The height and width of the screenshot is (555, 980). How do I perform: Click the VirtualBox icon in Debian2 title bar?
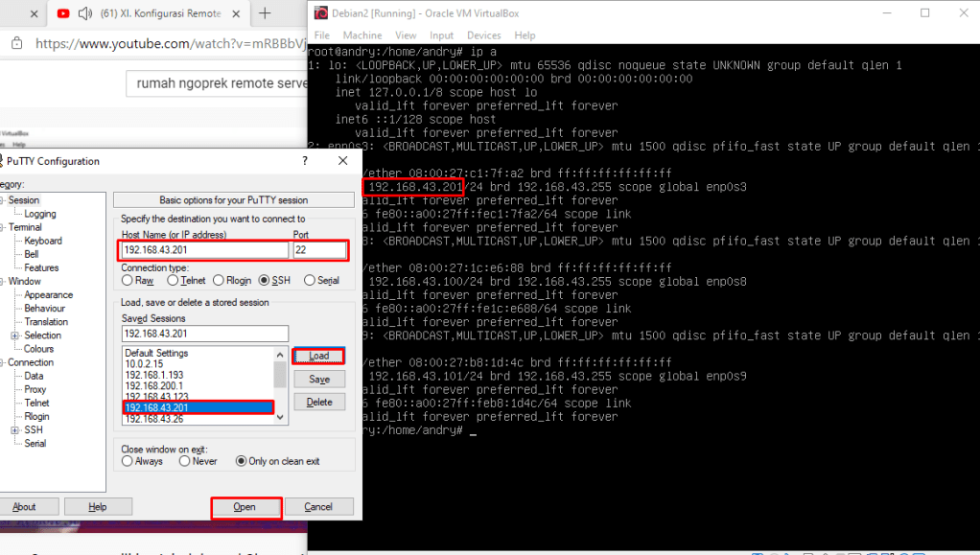click(x=319, y=13)
